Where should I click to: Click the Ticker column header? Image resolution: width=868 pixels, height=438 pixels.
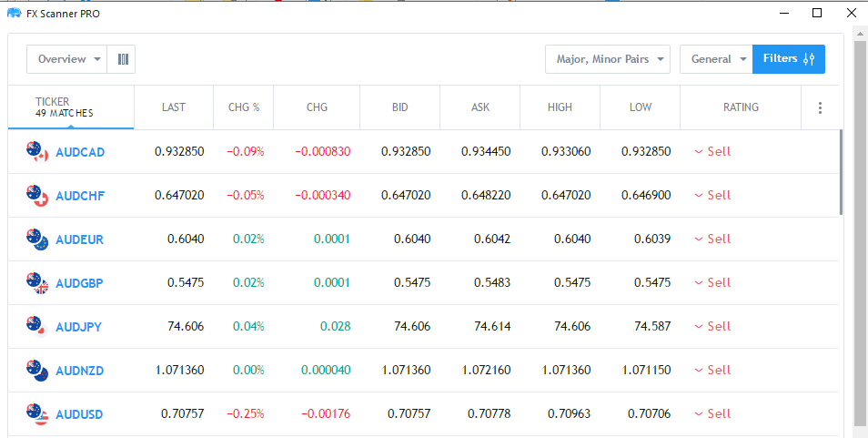65,107
